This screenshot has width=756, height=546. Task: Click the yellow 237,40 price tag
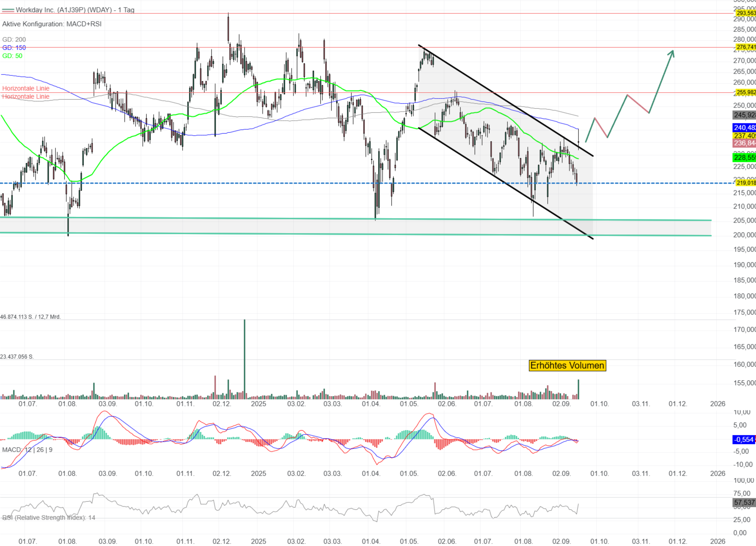[x=744, y=136]
